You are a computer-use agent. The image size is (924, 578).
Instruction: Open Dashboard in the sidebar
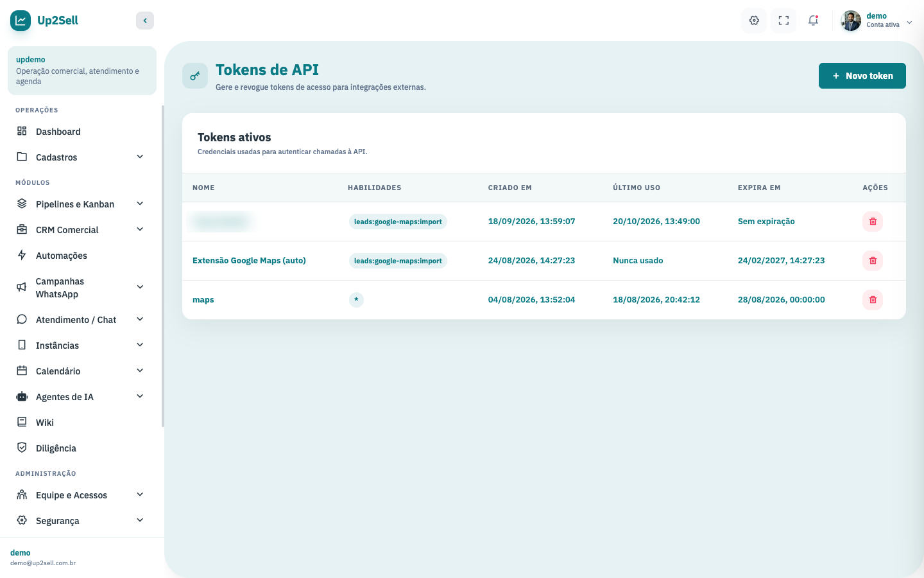pyautogui.click(x=82, y=132)
